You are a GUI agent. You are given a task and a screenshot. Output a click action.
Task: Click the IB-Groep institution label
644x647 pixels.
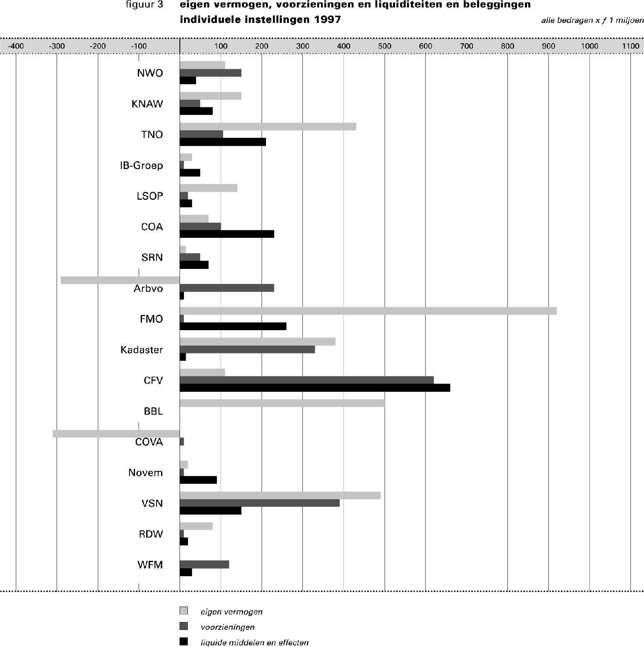coord(142,165)
